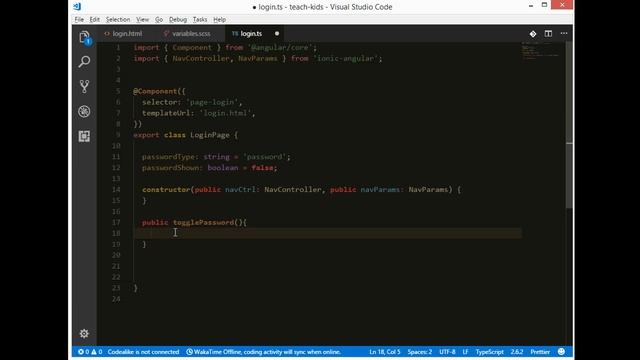Click the VS Code logo in title bar

pos(78,7)
